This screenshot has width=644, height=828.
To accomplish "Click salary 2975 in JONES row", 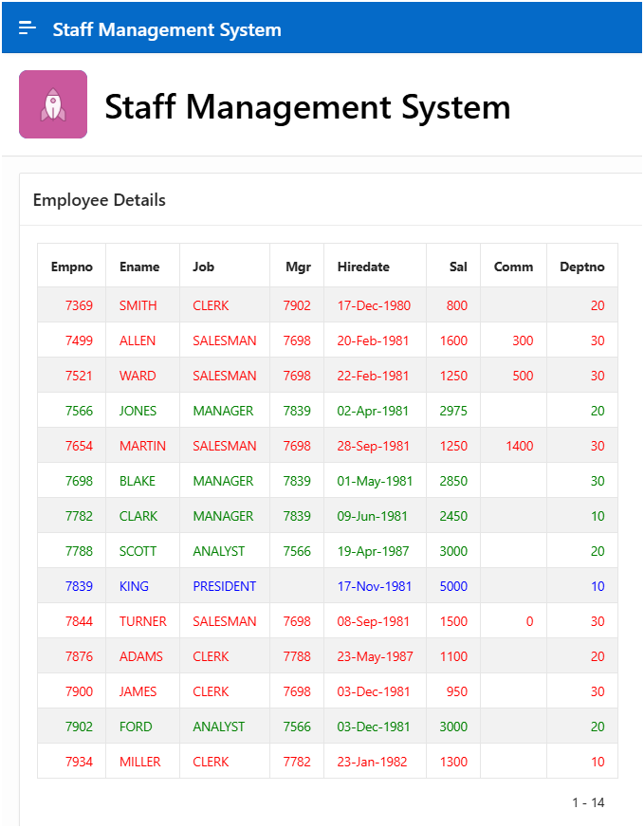I will 453,411.
